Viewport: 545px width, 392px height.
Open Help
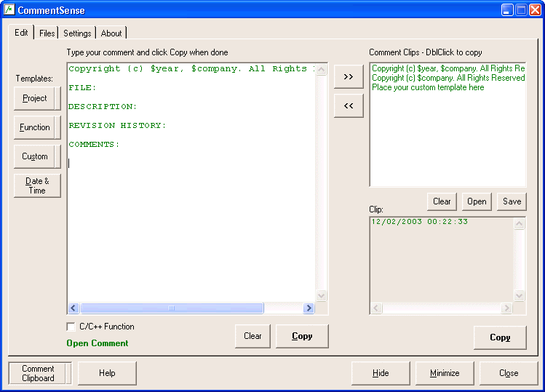107,373
